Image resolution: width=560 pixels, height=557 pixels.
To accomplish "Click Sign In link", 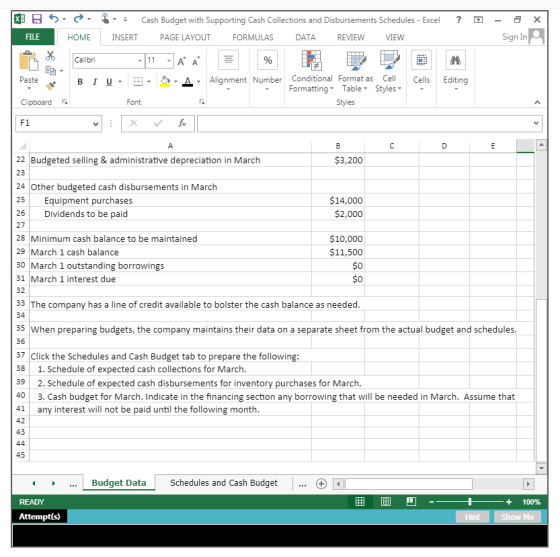I will coord(514,37).
